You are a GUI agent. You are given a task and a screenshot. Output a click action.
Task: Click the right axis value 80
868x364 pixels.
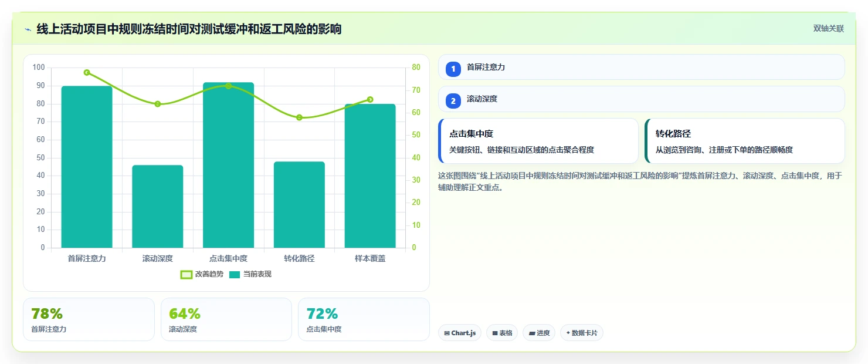point(416,68)
